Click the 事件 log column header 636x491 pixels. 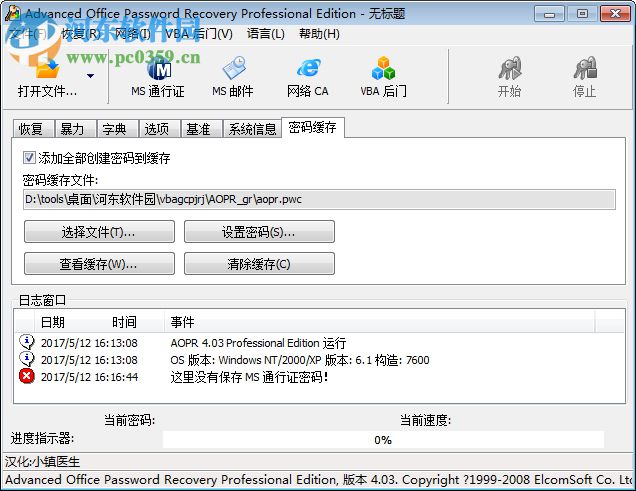coord(182,322)
